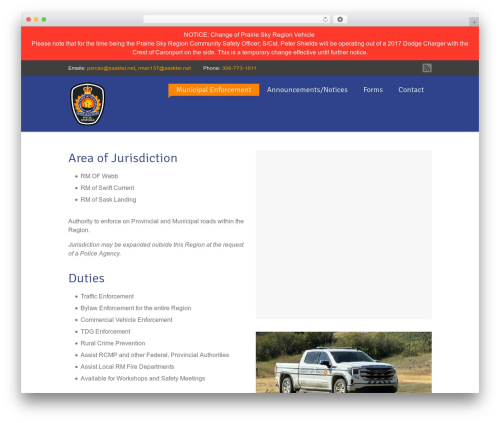The height and width of the screenshot is (423, 500).
Task: Click the italic 'Jurisdiction may be expanded' note
Action: (156, 249)
